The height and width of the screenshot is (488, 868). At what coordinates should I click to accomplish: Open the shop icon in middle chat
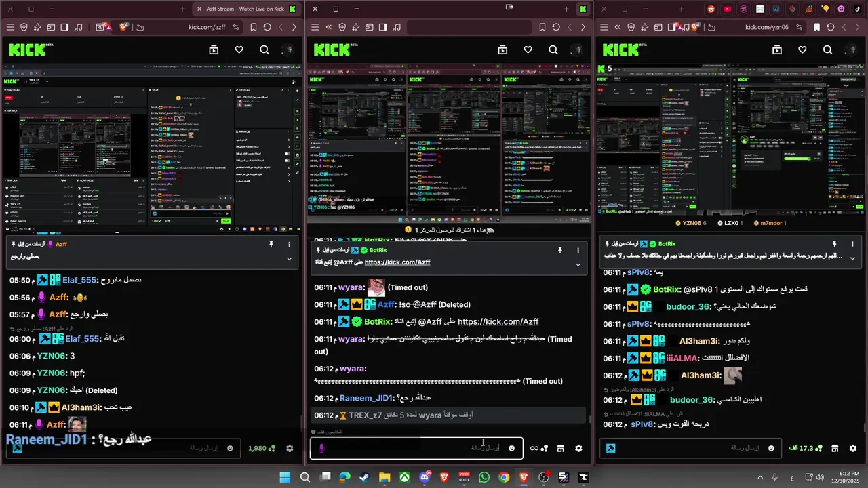(x=561, y=448)
